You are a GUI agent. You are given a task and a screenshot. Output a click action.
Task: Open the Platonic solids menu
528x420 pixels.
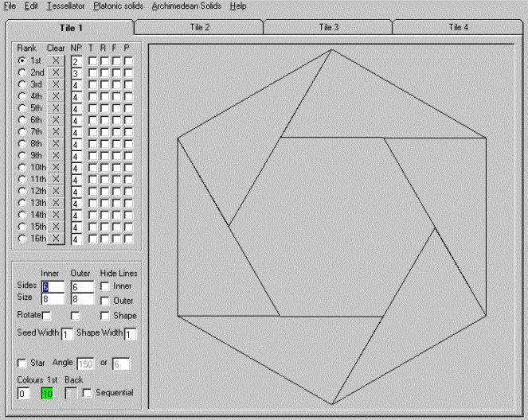click(118, 6)
